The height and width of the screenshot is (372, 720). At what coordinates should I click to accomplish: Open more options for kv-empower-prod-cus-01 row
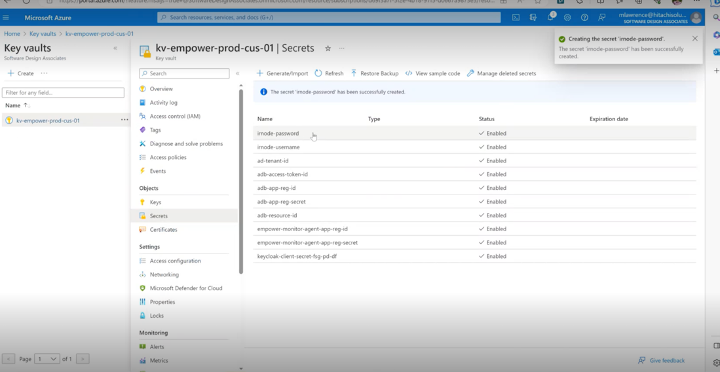pyautogui.click(x=124, y=120)
